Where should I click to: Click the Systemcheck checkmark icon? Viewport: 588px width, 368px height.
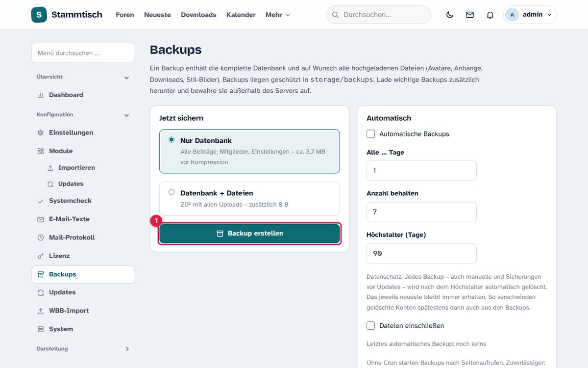pyautogui.click(x=41, y=201)
